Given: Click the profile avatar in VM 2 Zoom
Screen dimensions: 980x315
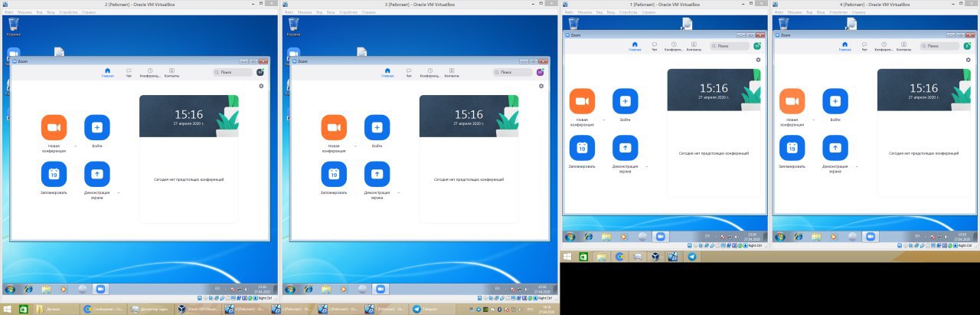Looking at the screenshot, I should [260, 72].
